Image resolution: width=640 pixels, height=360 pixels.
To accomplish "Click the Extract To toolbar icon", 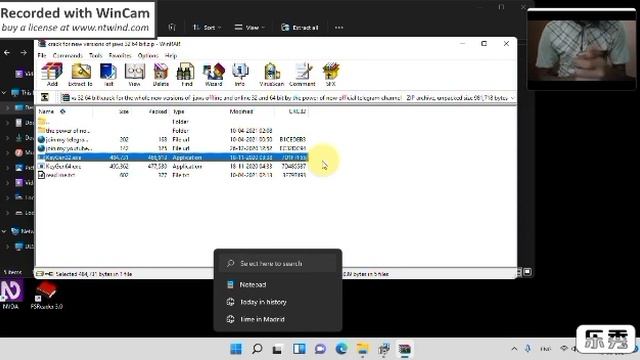I will pyautogui.click(x=80, y=75).
